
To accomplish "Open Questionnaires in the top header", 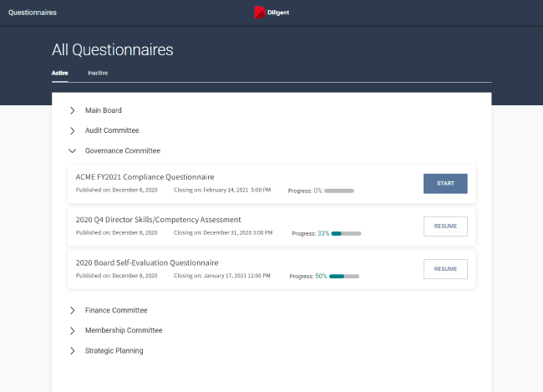I will coord(33,13).
